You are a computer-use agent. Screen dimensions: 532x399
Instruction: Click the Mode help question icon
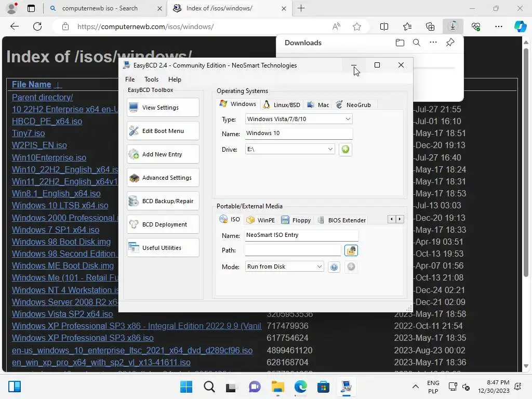(334, 267)
